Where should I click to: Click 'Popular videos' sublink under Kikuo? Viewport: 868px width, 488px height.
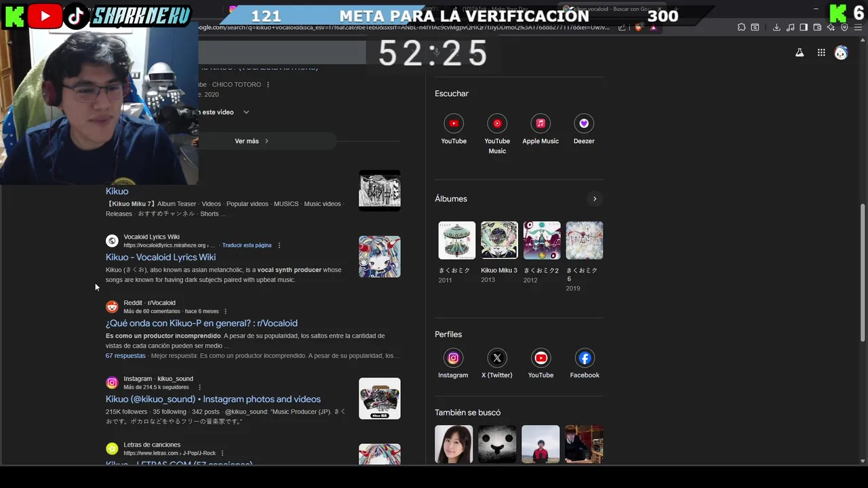(248, 204)
